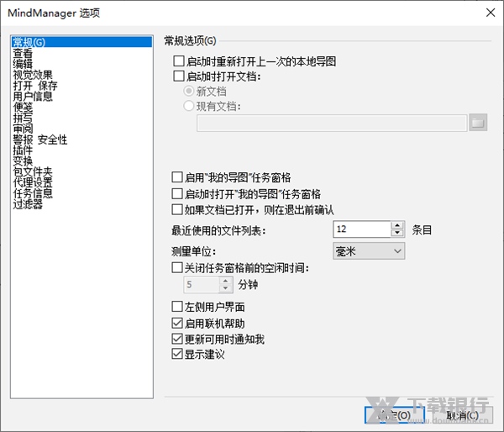Close the MindManager 选项 dialog
Viewport: 504px width, 432px height.
coord(491,13)
